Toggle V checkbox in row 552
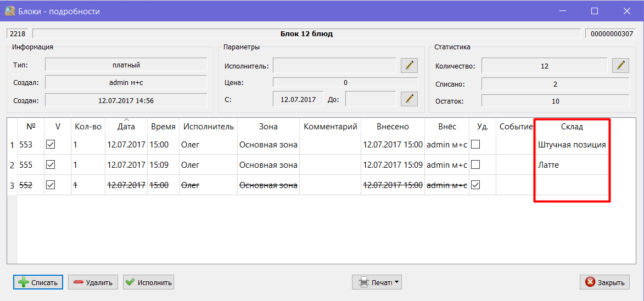Image resolution: width=644 pixels, height=301 pixels. [51, 185]
